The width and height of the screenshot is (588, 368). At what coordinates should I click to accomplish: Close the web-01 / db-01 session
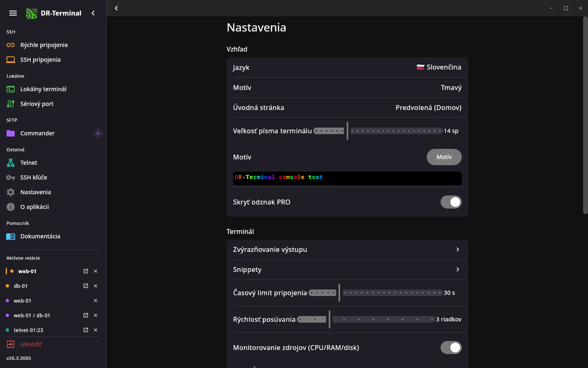(96, 315)
